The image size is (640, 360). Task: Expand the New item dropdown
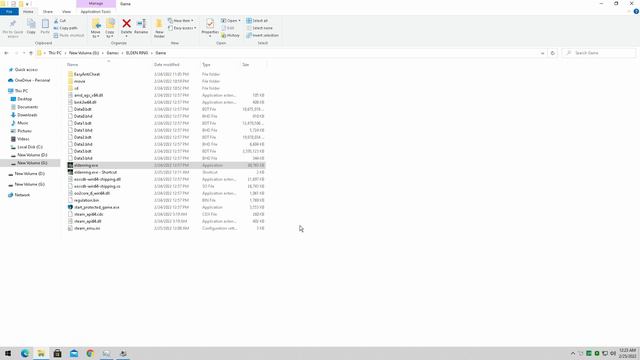pos(181,21)
